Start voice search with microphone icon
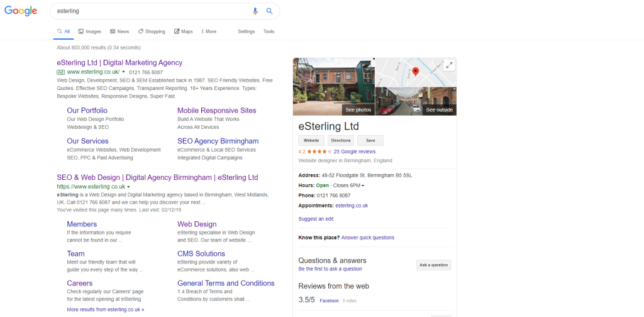The height and width of the screenshot is (317, 644). (255, 11)
